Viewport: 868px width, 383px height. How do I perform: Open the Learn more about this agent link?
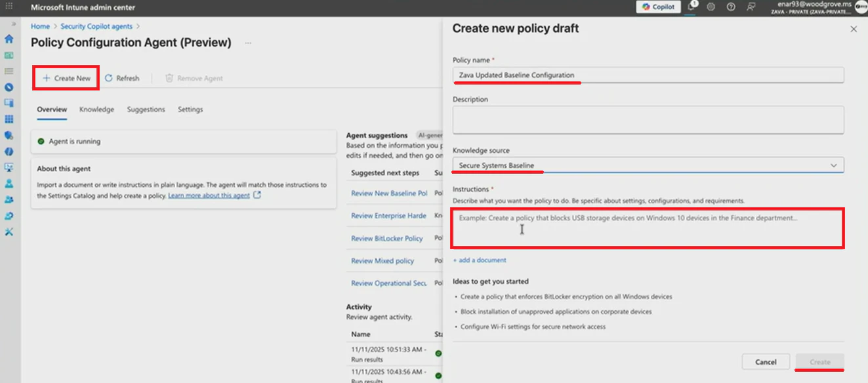(x=209, y=195)
